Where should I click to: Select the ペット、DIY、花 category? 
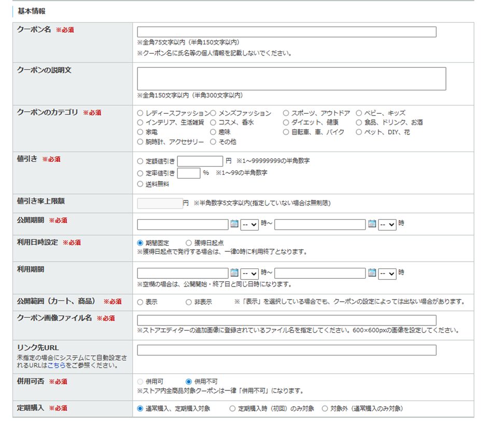coord(360,132)
